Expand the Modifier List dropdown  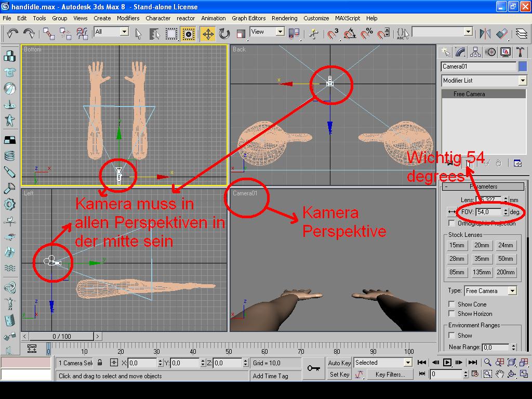click(x=523, y=81)
